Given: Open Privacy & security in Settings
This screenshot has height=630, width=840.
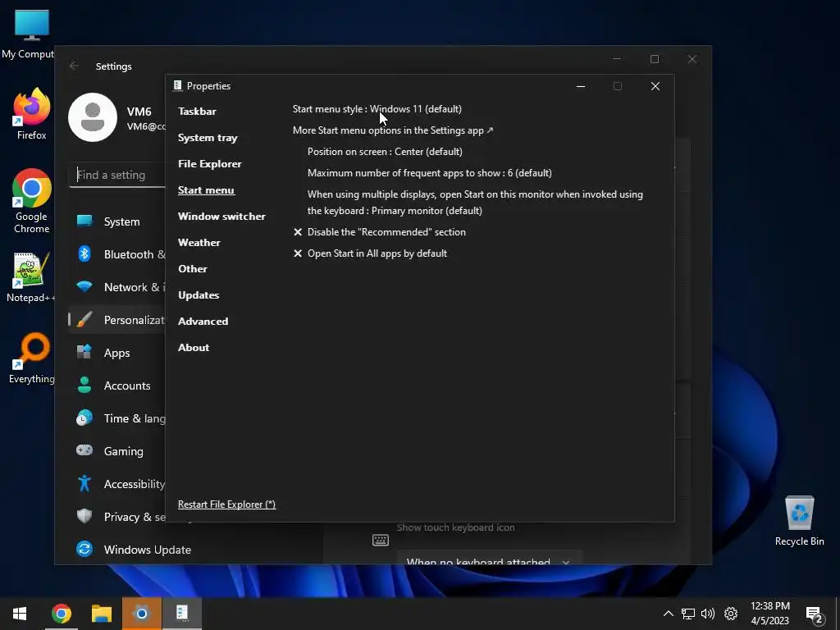Looking at the screenshot, I should (x=116, y=517).
